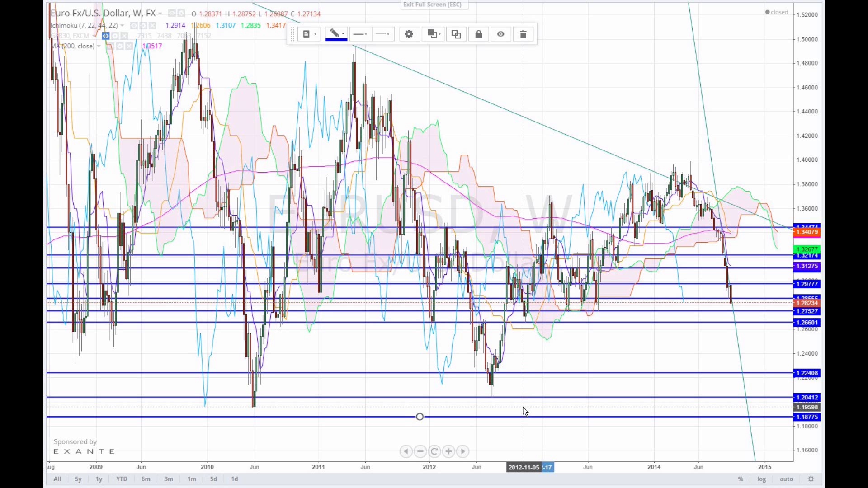This screenshot has height=488, width=868.
Task: Open line color pencil dropdown
Action: point(336,34)
